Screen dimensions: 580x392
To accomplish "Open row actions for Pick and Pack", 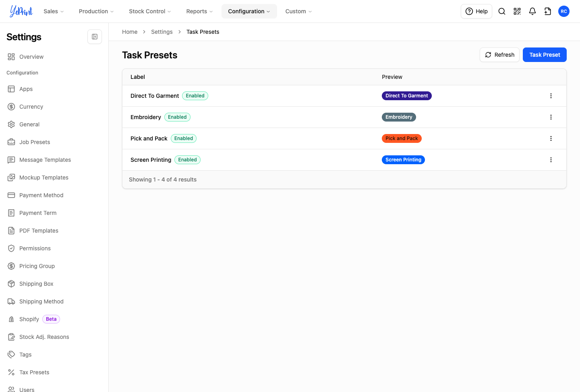I will coord(551,138).
